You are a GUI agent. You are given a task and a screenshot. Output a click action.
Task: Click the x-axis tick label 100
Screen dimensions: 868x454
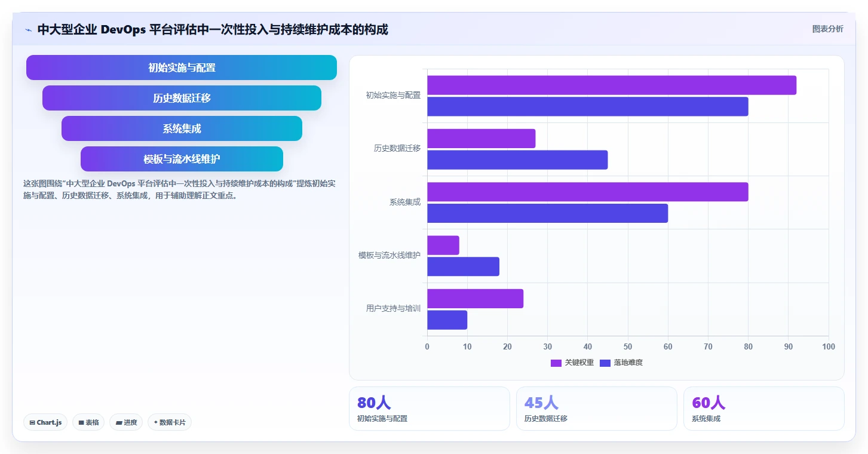(829, 346)
